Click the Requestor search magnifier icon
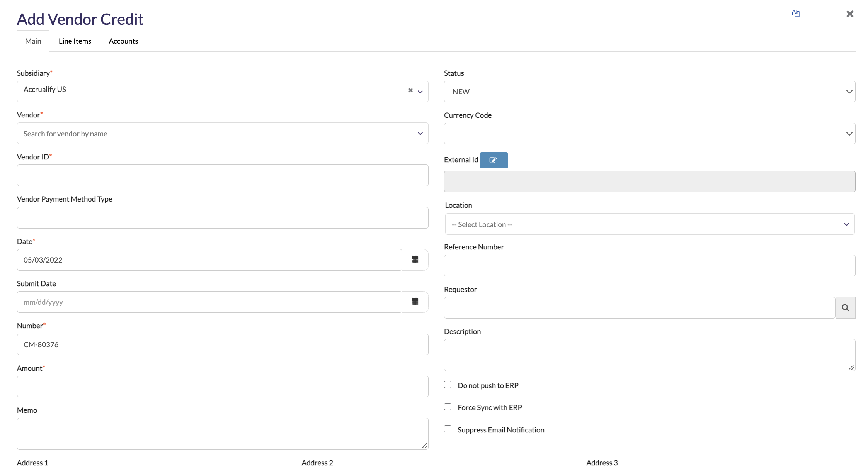 (x=845, y=308)
